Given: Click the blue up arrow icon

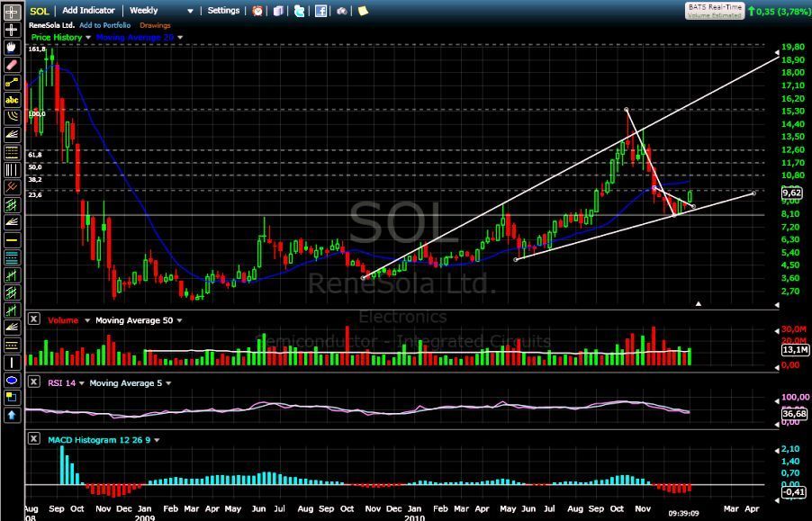Looking at the screenshot, I should click(12, 415).
